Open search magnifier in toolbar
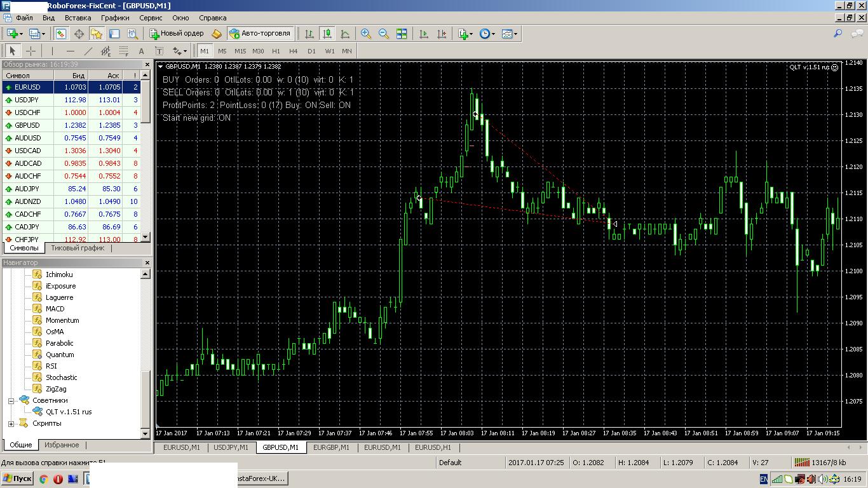The image size is (868, 488). pos(837,34)
